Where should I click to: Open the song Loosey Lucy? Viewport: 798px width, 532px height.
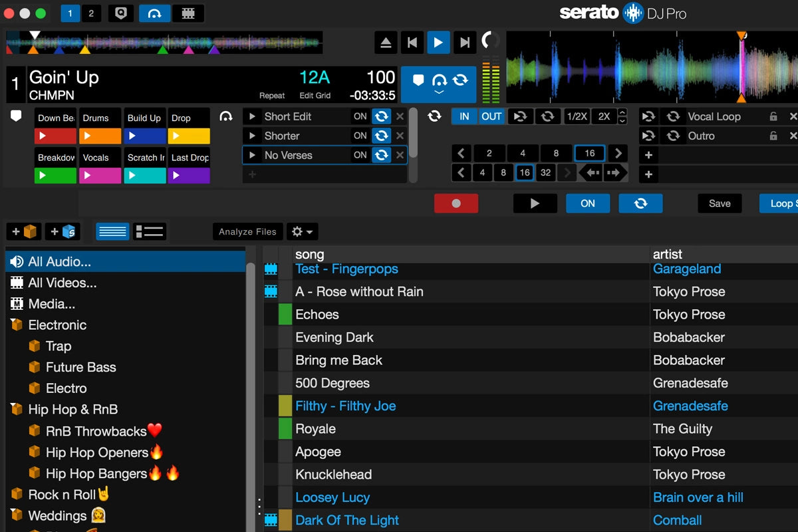[332, 497]
